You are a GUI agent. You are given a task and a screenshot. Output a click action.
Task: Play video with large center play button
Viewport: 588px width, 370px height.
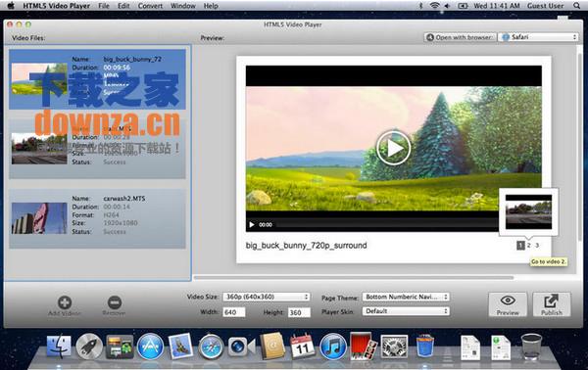click(393, 148)
